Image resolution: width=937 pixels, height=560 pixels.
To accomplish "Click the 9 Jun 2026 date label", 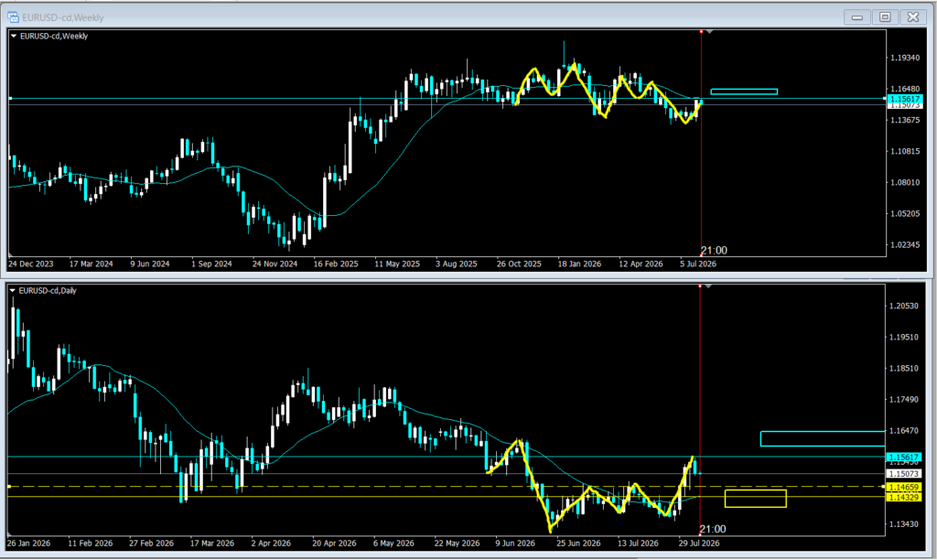I will pyautogui.click(x=515, y=544).
